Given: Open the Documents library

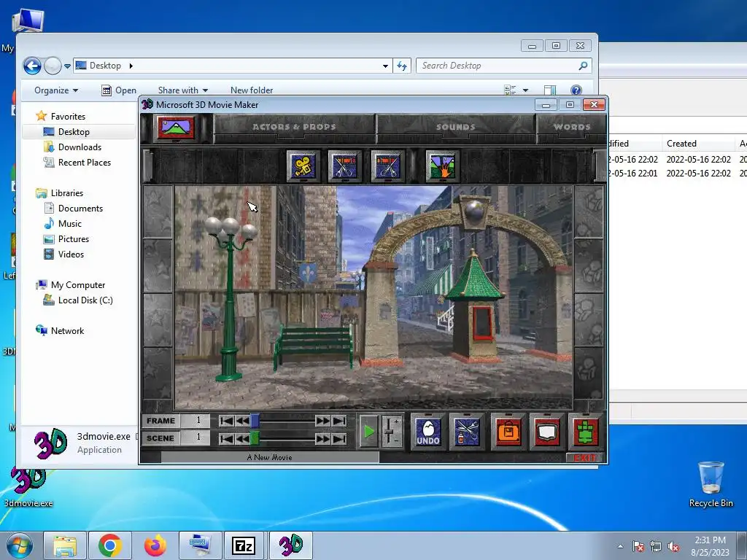Looking at the screenshot, I should point(80,208).
